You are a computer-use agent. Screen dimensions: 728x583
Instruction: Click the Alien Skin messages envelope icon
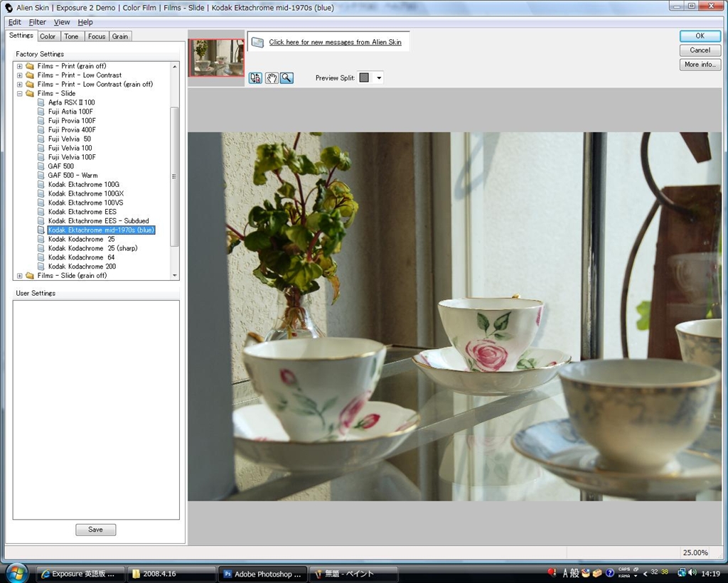(257, 42)
